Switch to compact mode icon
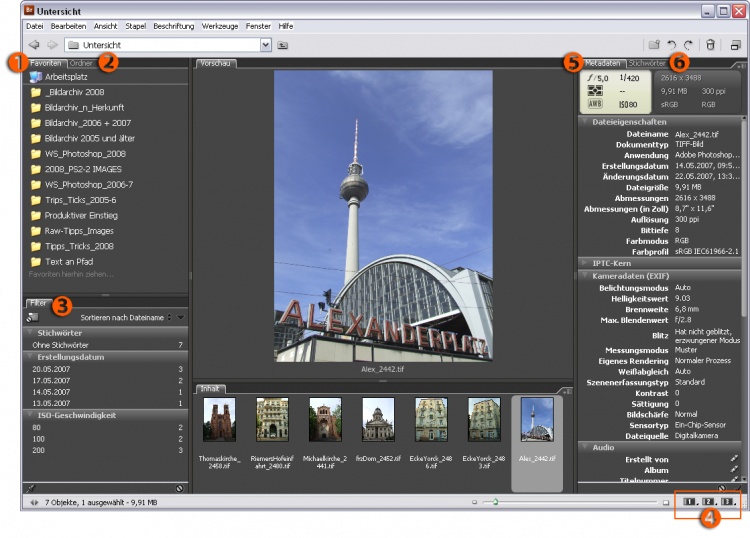Viewport: 750px width, 538px height. (x=735, y=45)
